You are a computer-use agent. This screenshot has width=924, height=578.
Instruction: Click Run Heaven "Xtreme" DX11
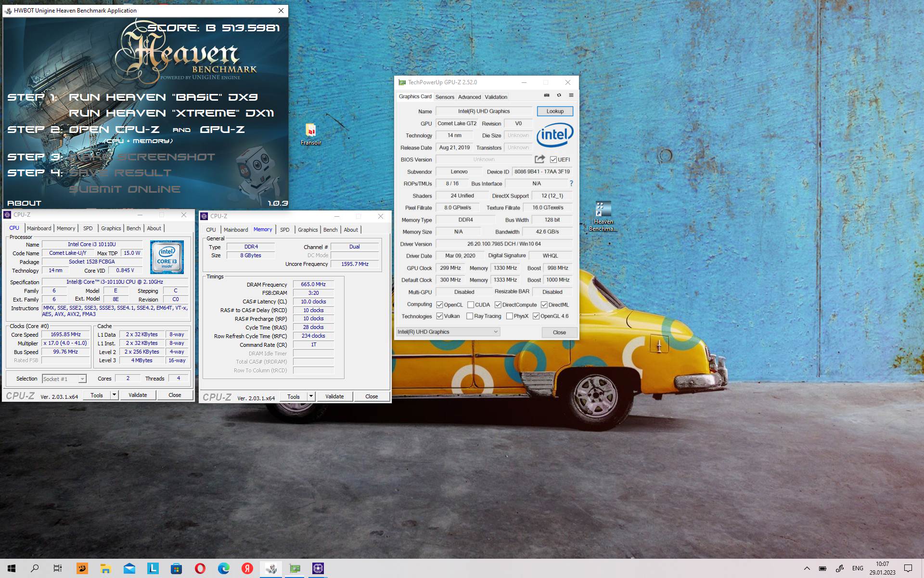(x=171, y=113)
